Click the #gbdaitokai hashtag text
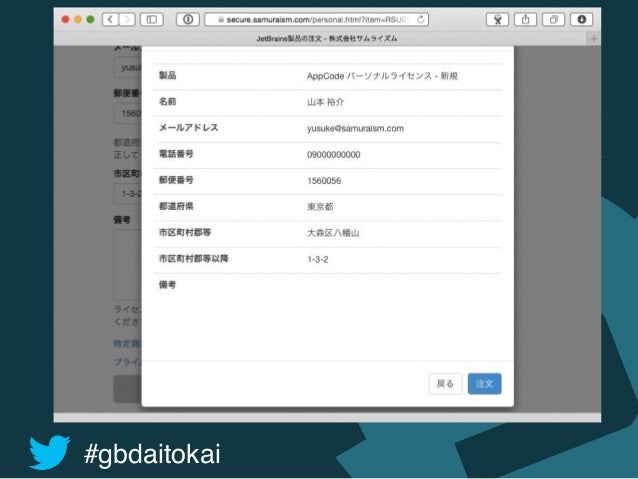Screen dimensions: 638x479 coord(152,454)
